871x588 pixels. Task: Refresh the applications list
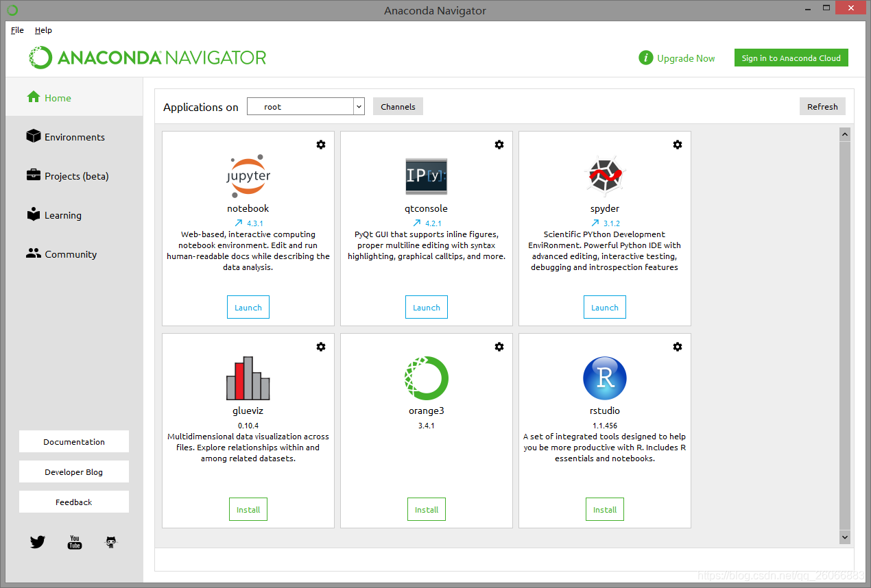coord(822,106)
